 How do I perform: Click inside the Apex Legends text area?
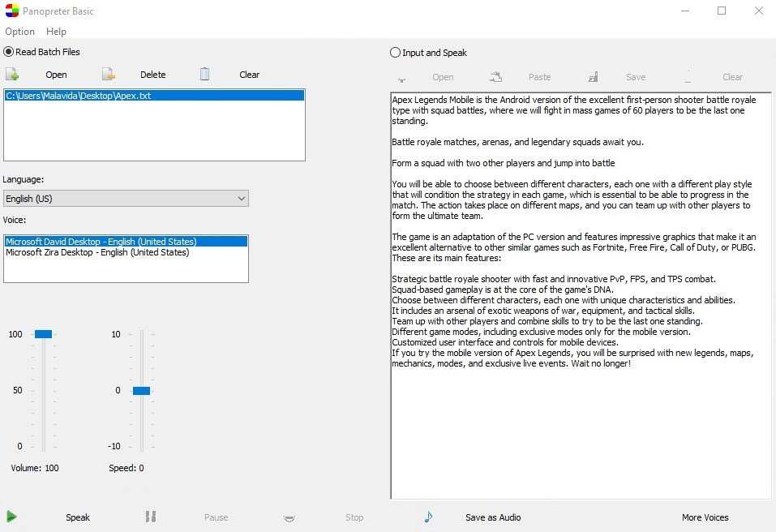point(581,295)
